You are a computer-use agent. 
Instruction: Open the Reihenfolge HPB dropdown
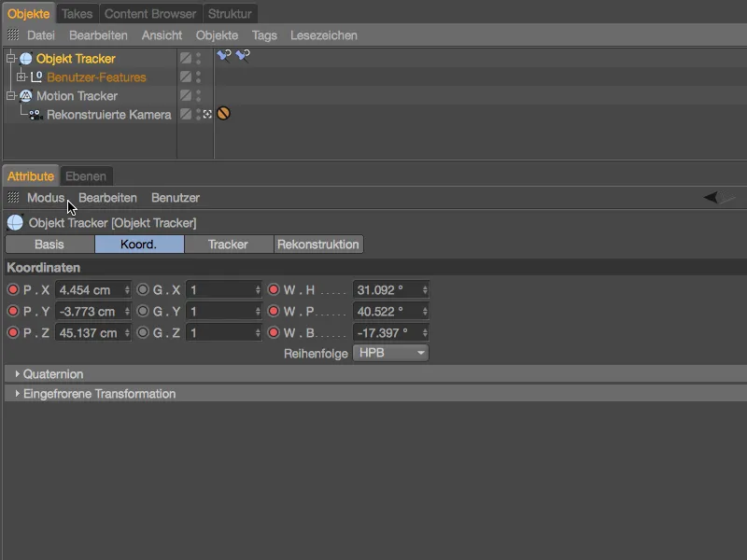click(x=390, y=353)
